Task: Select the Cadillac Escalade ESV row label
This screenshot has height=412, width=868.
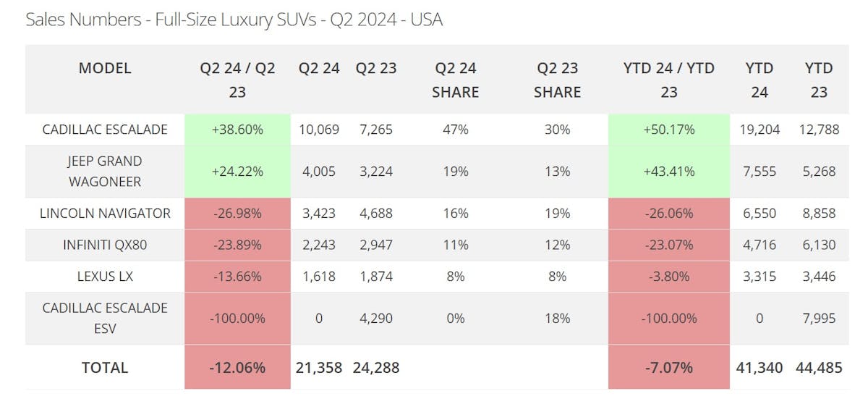Action: (x=105, y=318)
